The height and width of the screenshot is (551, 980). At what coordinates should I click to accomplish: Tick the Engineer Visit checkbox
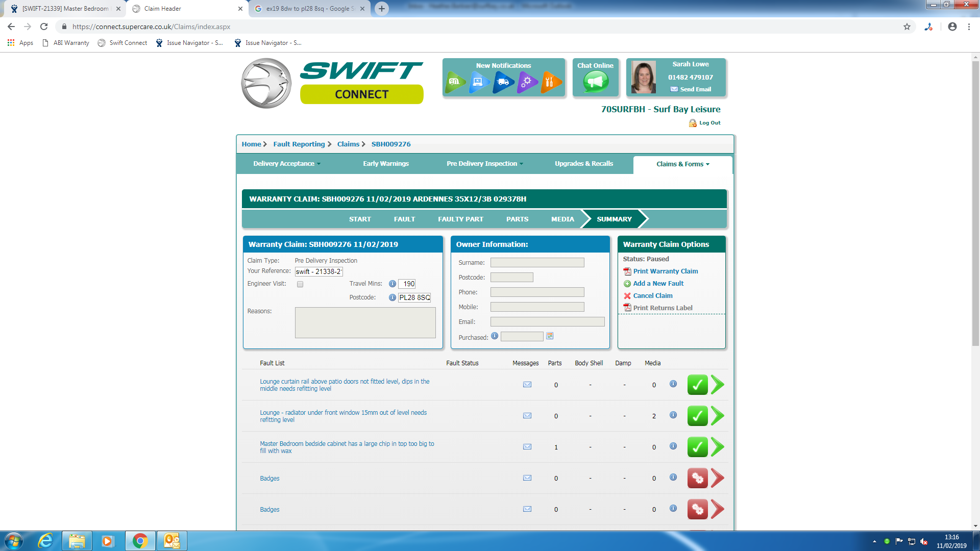pyautogui.click(x=300, y=284)
